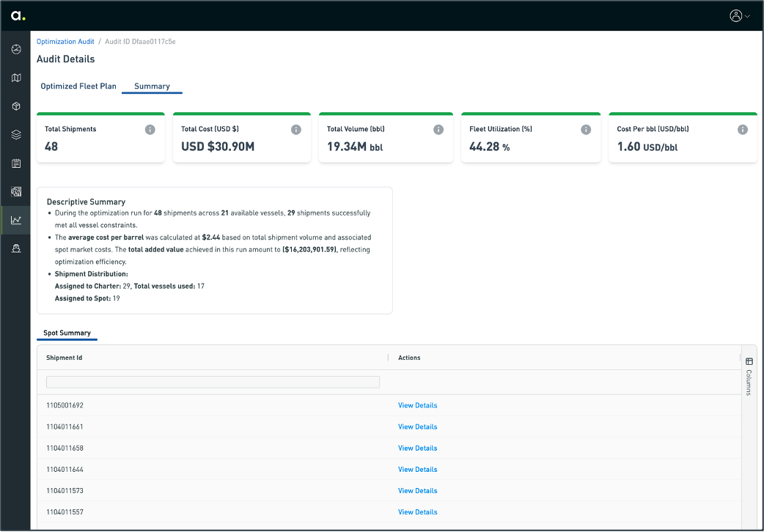Click shipment ID 1104011644 cell
This screenshot has height=532, width=764.
tap(65, 470)
